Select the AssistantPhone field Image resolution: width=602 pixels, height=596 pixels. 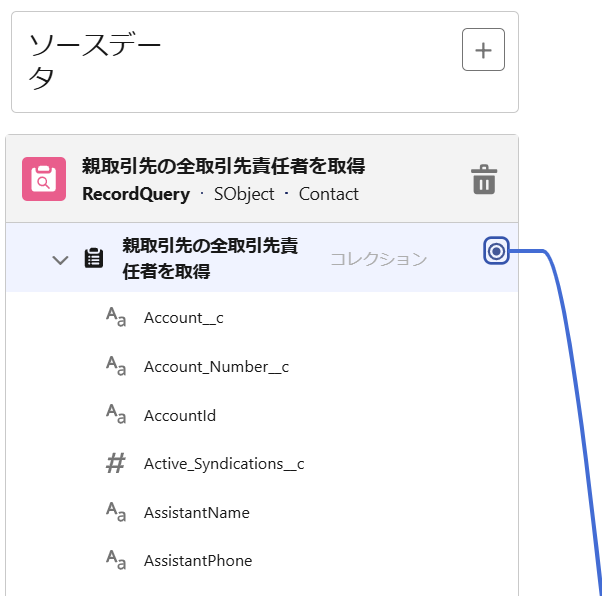point(262,561)
